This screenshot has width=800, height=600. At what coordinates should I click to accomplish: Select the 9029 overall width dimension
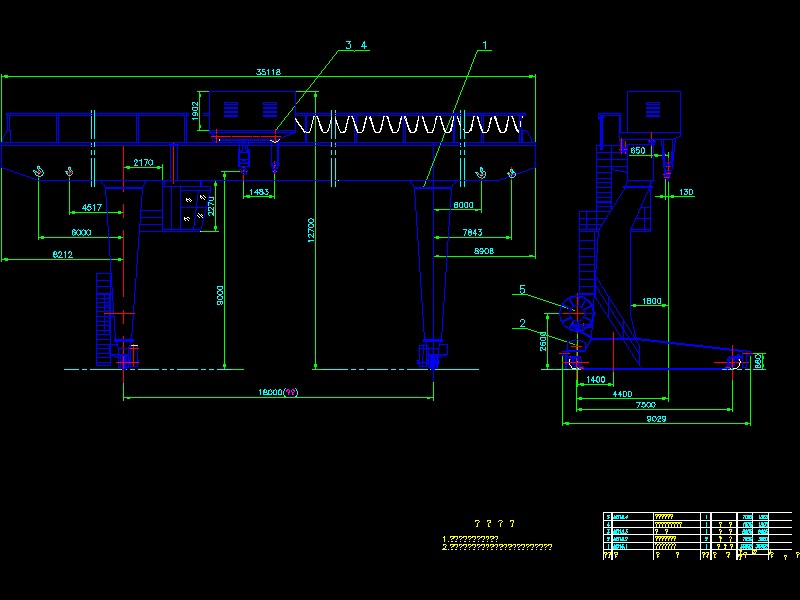[656, 419]
